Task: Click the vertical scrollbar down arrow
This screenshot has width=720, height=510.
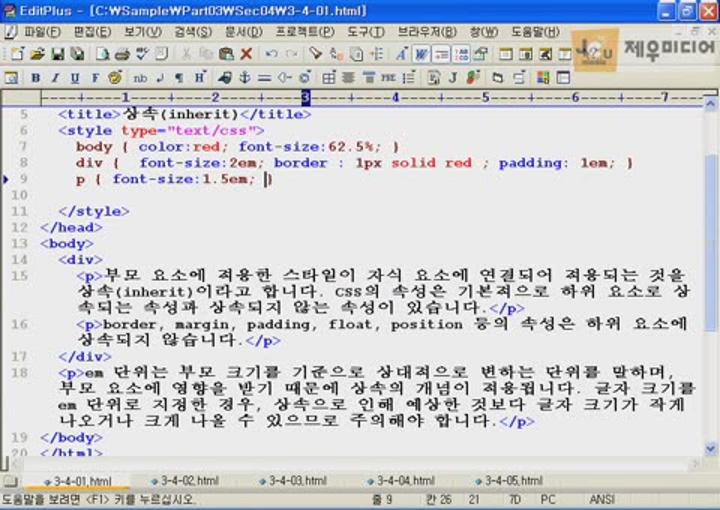Action: click(x=710, y=448)
